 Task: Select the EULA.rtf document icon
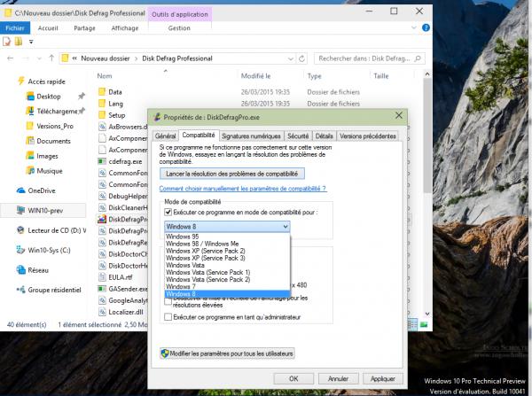(102, 277)
